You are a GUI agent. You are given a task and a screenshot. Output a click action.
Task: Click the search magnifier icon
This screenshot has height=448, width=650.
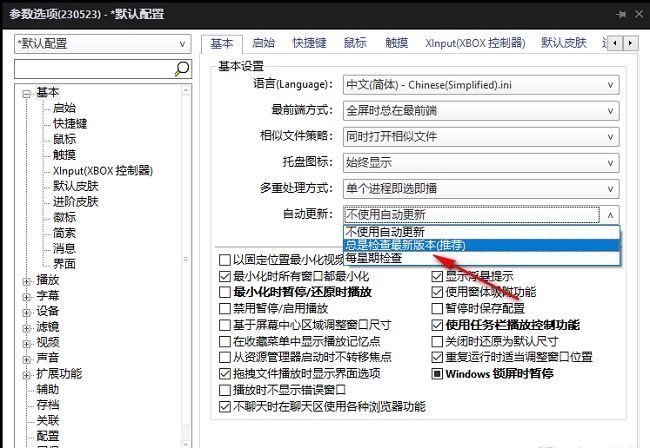coord(181,69)
